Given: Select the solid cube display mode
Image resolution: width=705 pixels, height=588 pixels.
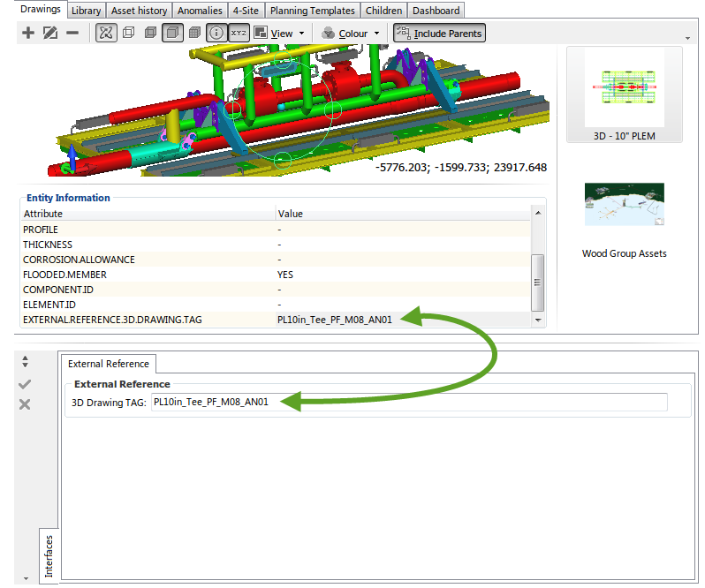Looking at the screenshot, I should click(x=172, y=33).
